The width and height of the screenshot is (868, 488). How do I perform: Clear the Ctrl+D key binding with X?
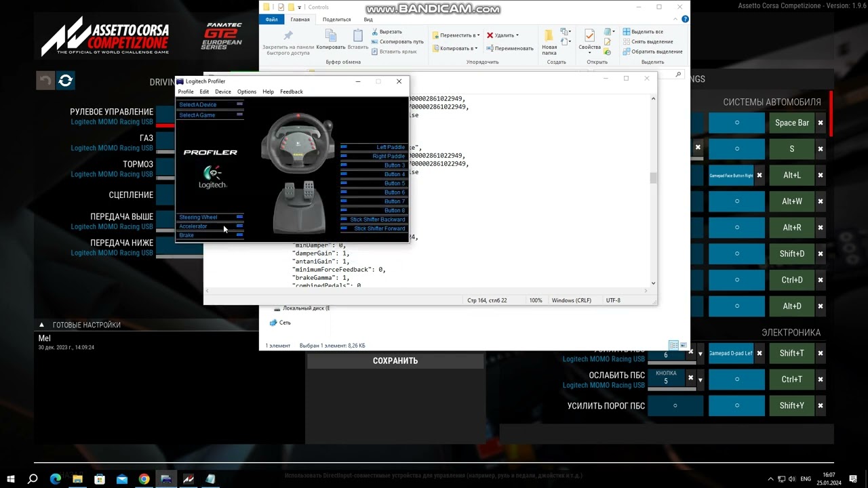point(821,280)
